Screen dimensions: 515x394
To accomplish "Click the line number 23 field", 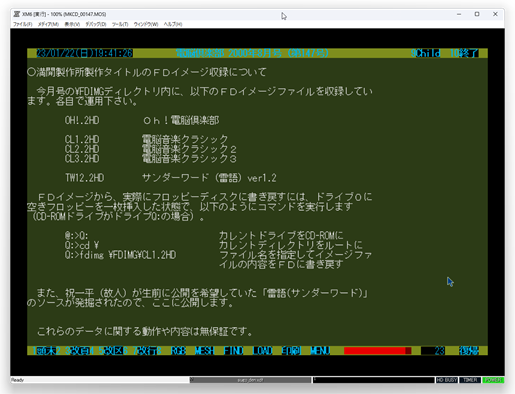I will 433,351.
